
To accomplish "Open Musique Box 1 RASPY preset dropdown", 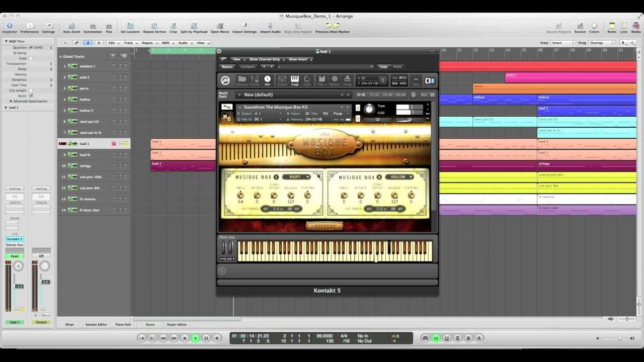I will point(296,177).
